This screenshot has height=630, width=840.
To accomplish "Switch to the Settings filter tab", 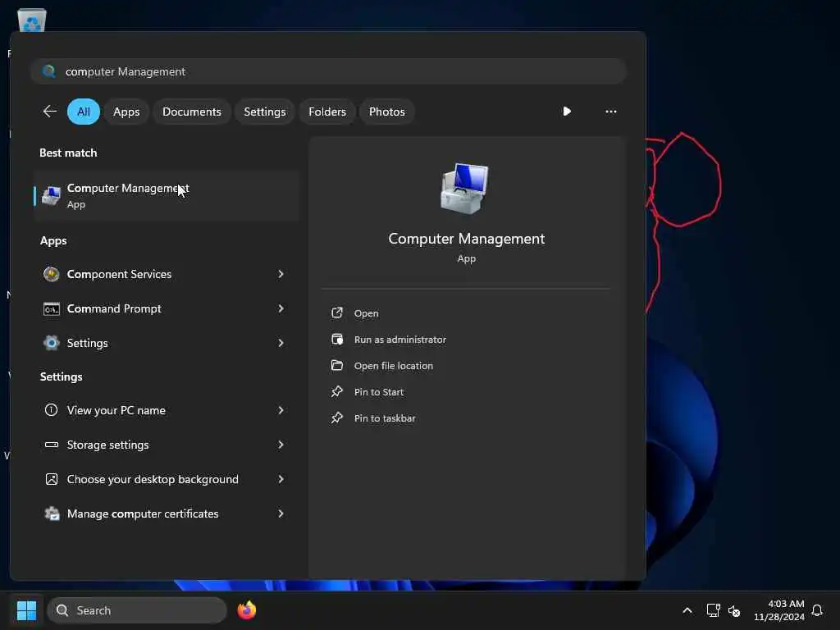I will pos(265,112).
